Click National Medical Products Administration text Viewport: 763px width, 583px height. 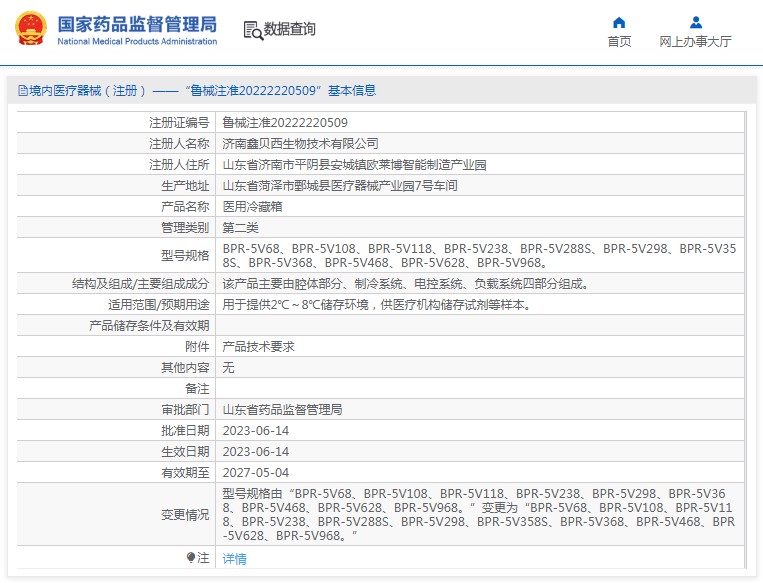click(137, 42)
